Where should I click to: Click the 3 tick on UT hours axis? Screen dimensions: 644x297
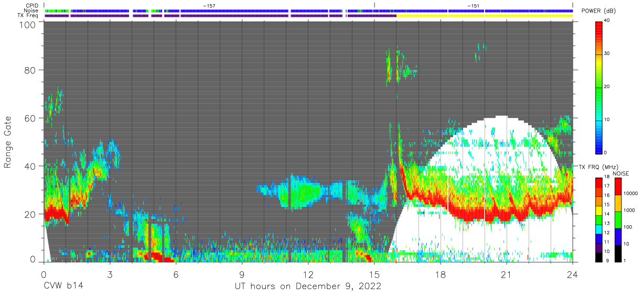110,274
